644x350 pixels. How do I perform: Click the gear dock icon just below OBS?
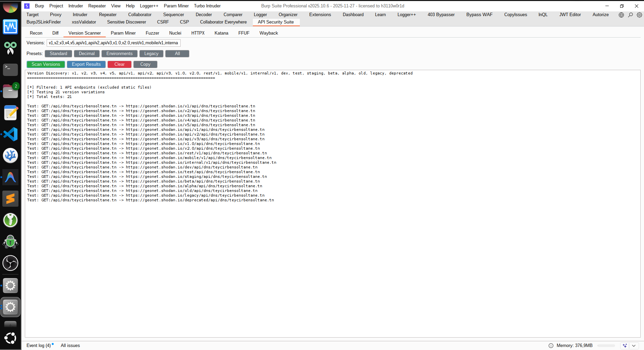pyautogui.click(x=10, y=286)
